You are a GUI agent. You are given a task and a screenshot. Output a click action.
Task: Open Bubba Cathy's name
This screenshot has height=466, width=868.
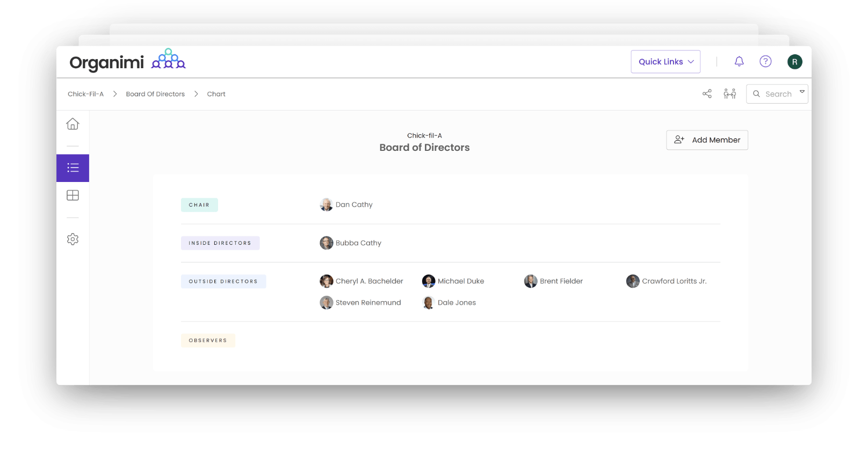click(358, 243)
